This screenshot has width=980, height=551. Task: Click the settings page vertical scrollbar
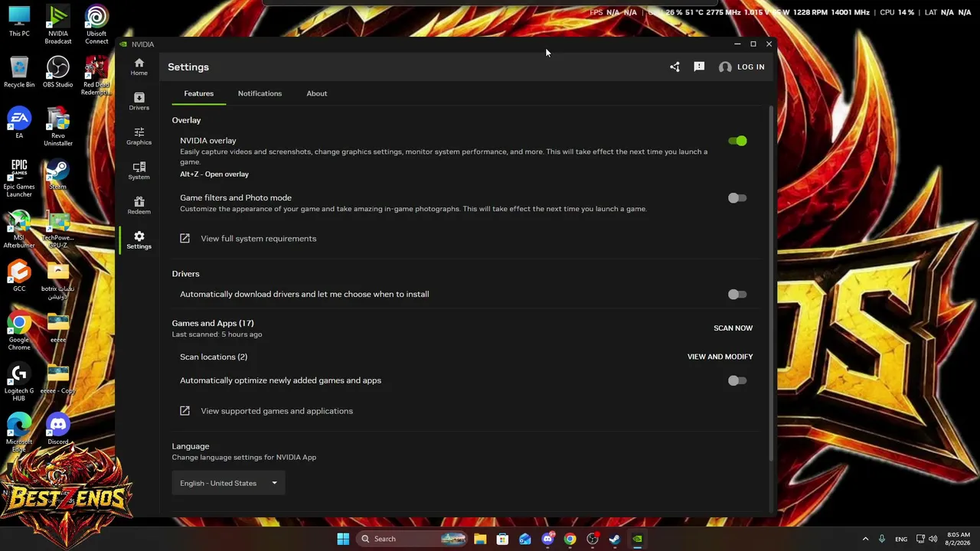point(770,283)
